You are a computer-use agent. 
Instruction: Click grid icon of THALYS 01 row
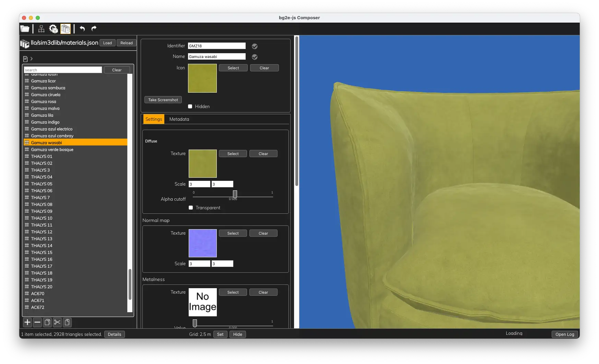tap(27, 156)
